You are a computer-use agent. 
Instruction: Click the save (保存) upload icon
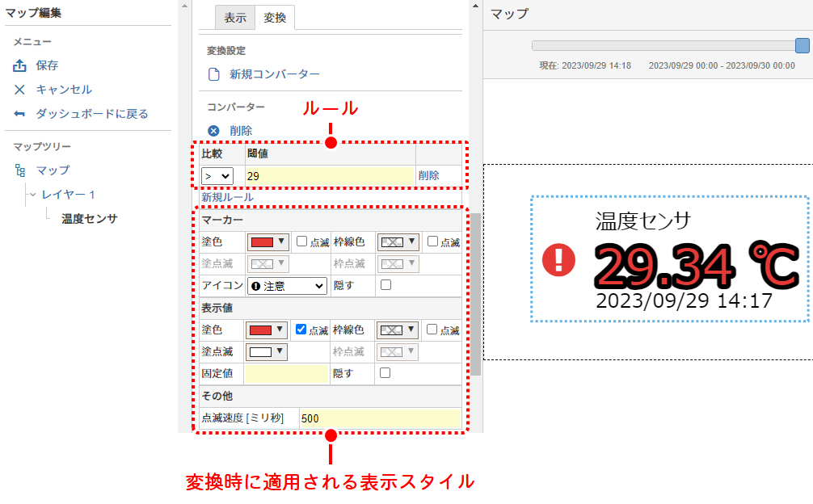pyautogui.click(x=19, y=65)
